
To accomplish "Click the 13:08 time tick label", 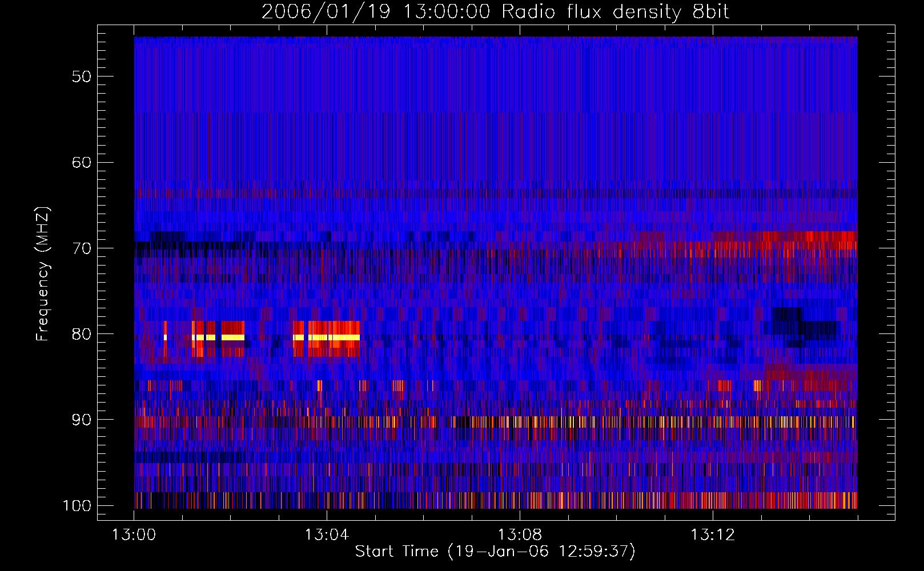I will coord(520,535).
